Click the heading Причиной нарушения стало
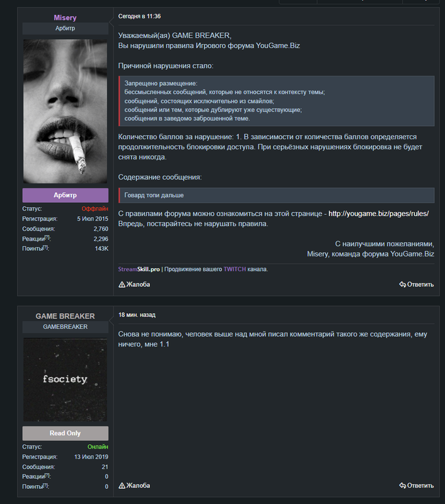Viewport: 445px width, 504px height. pyautogui.click(x=166, y=66)
